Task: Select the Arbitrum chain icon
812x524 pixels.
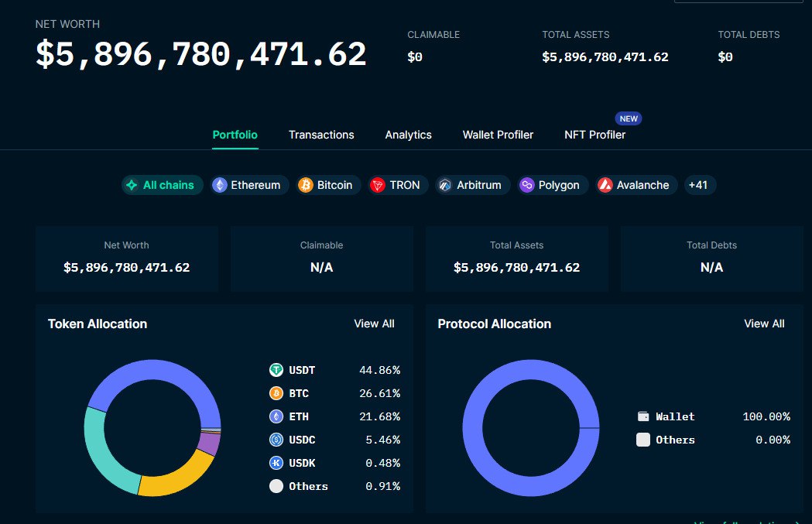Action: [x=445, y=185]
